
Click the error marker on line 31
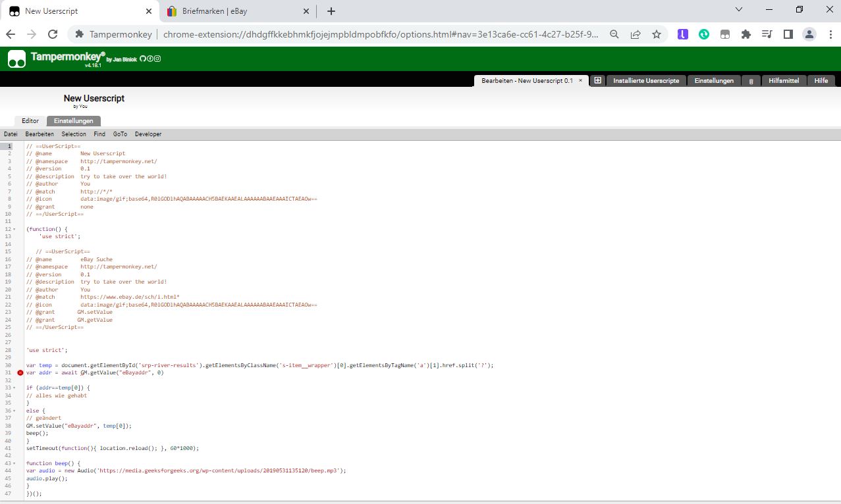[20, 372]
